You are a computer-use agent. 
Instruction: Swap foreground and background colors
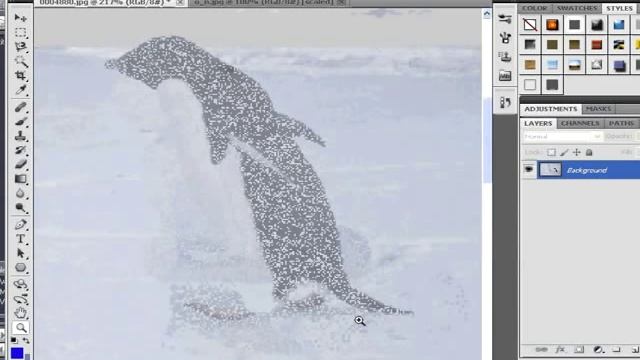(x=26, y=340)
